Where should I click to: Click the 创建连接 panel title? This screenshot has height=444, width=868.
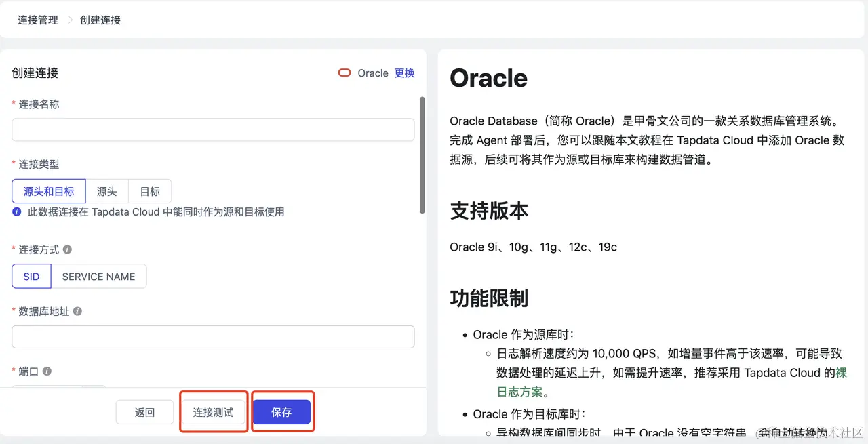point(35,73)
